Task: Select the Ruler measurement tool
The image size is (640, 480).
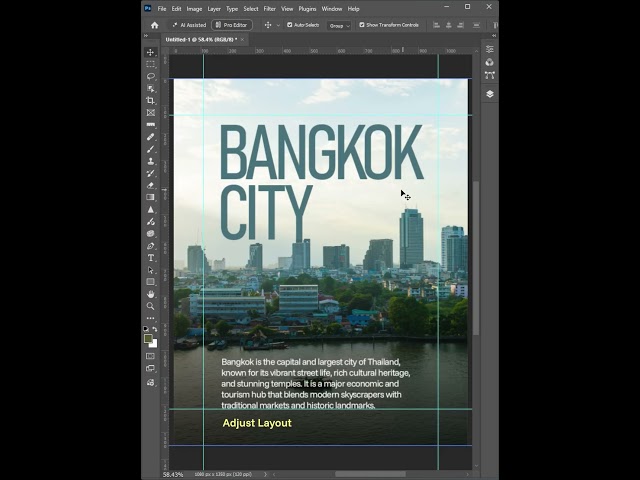Action: point(151,124)
